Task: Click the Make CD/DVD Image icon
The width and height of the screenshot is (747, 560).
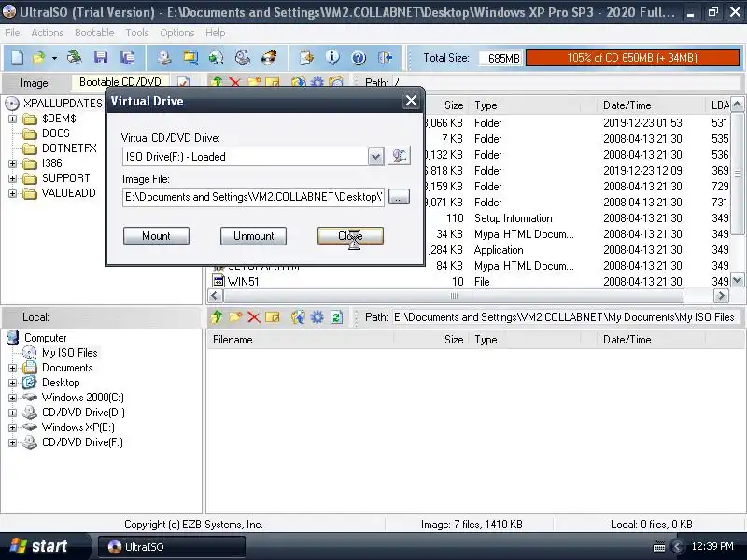Action: (x=164, y=58)
